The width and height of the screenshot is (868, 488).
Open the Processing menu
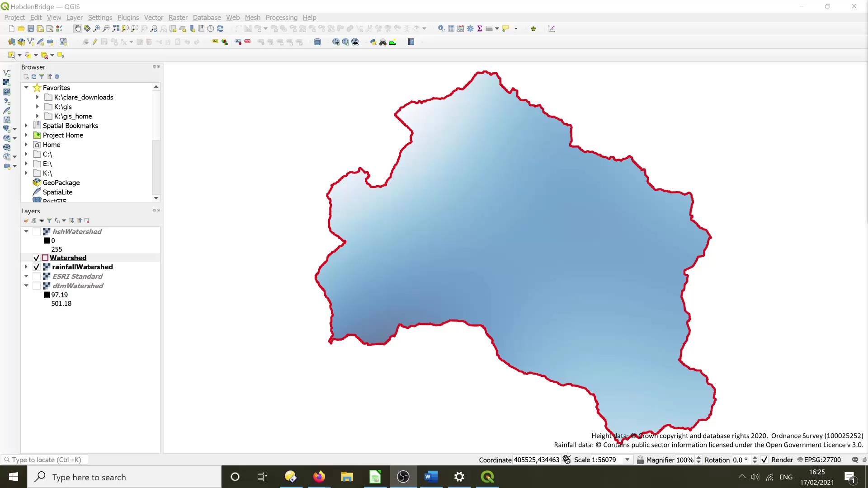click(281, 18)
